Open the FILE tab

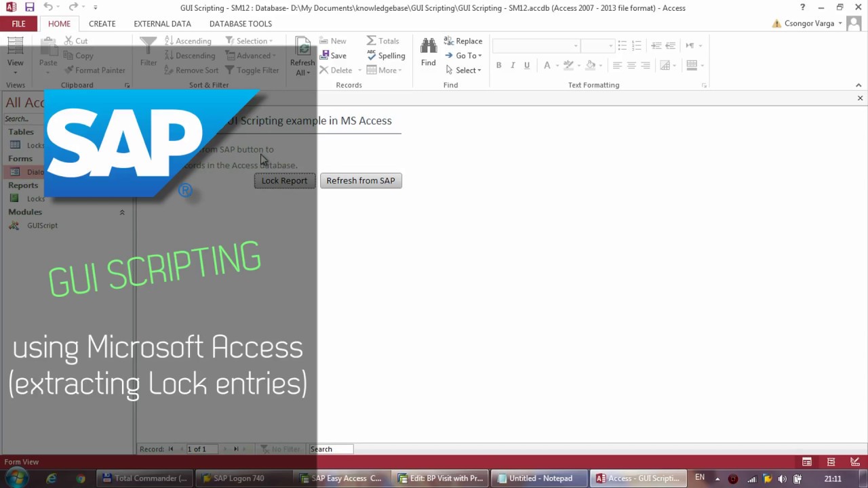[18, 23]
